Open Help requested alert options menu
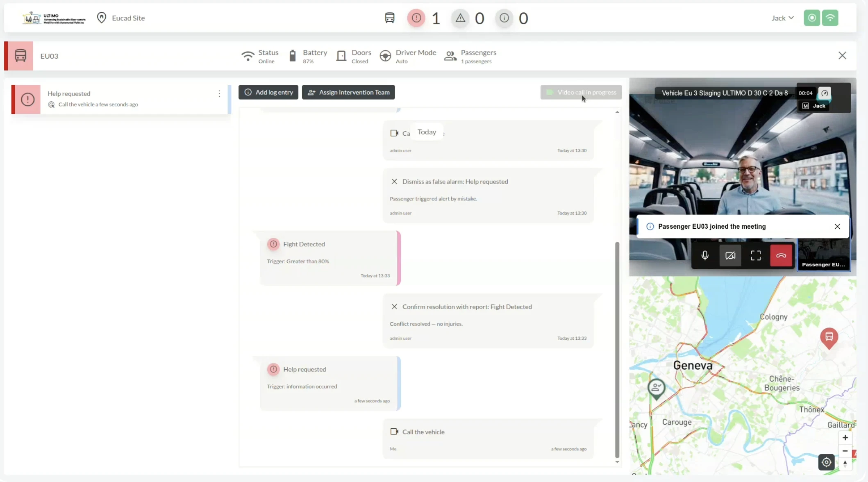 pyautogui.click(x=219, y=93)
